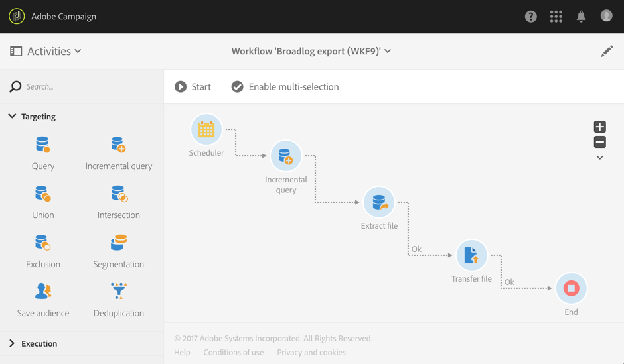Select the Scheduler node on canvas
Screen dimensions: 624x364
(206, 130)
